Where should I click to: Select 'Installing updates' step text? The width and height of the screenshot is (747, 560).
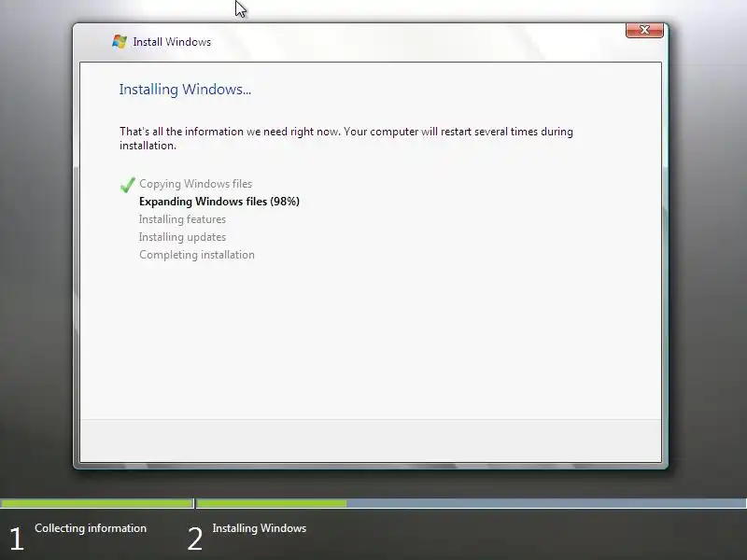pos(182,237)
